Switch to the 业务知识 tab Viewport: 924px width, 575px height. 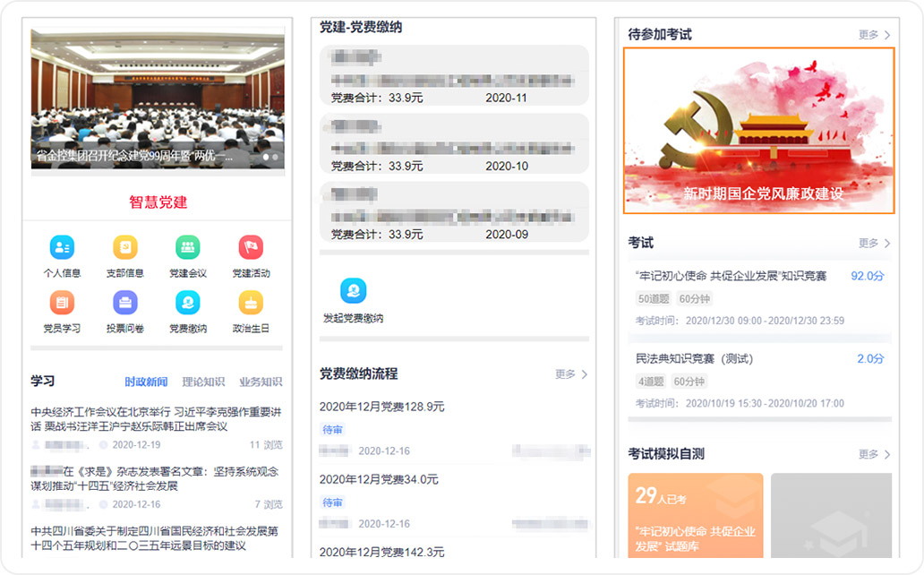coord(261,382)
